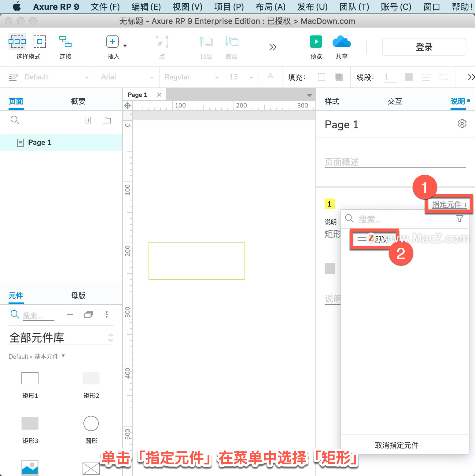This screenshot has height=476, width=475.
Task: Click the fill shadow swatch icon
Action: [x=339, y=77]
